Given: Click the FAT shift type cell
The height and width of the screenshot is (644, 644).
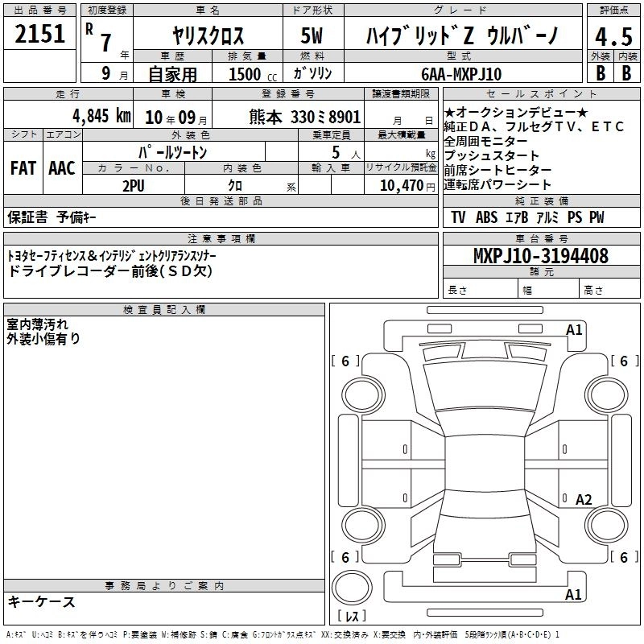Looking at the screenshot, I should coord(23,167).
